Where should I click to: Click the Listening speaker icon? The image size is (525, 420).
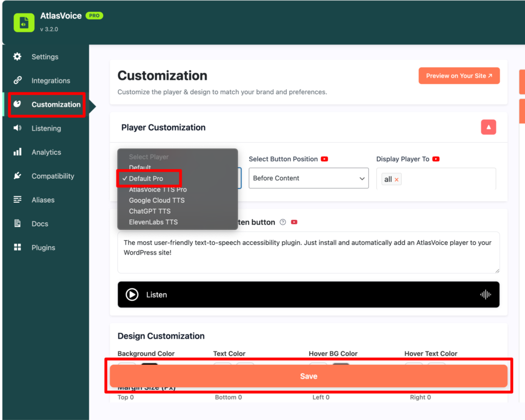click(x=17, y=128)
